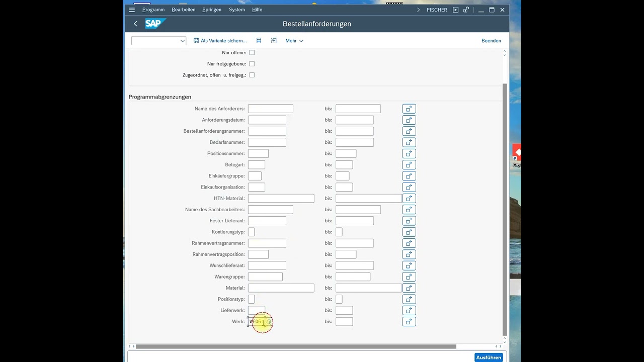The width and height of the screenshot is (644, 362).
Task: Open multiple selection for Warengruppe
Action: tap(409, 277)
